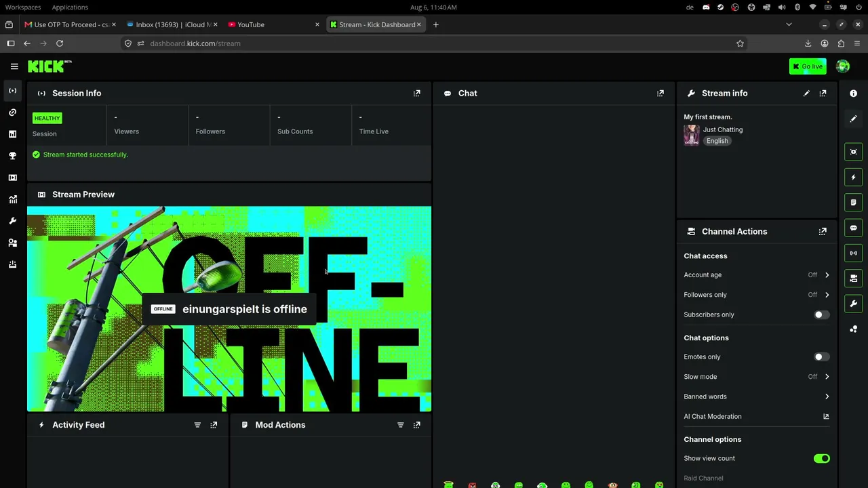868x488 pixels.
Task: Open the browser downloads panel
Action: [808, 43]
